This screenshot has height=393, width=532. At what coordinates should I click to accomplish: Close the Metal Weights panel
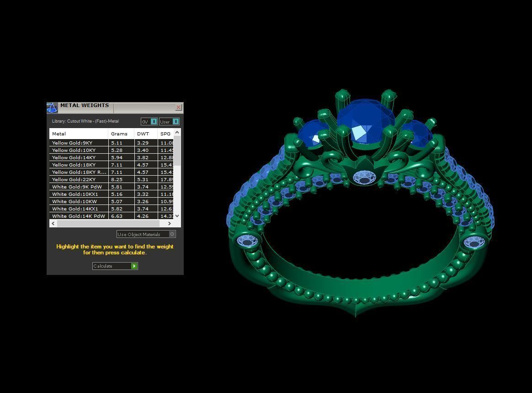click(x=178, y=108)
